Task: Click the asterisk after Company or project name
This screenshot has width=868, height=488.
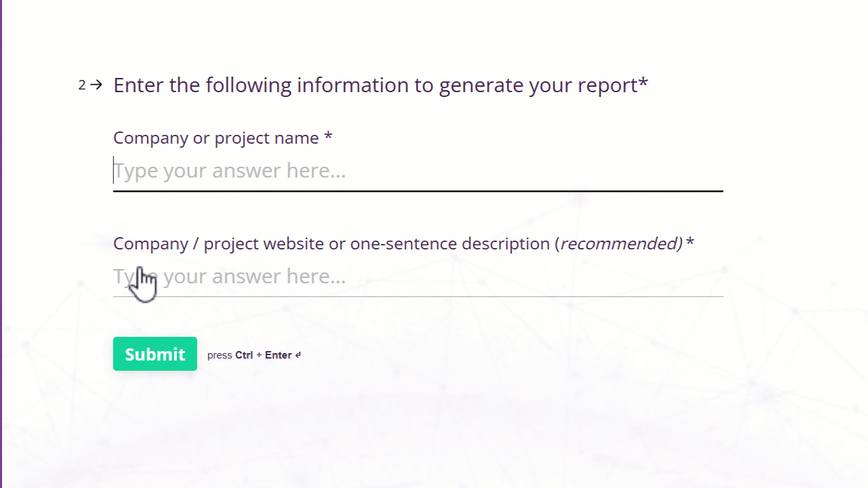Action: tap(328, 136)
